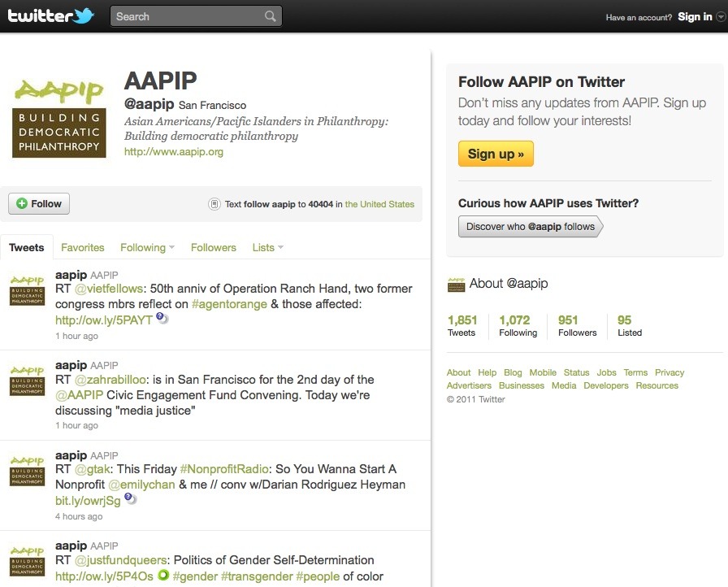Click the green icon after ow.ly/5P4Os
This screenshot has height=587, width=728.
pos(162,575)
